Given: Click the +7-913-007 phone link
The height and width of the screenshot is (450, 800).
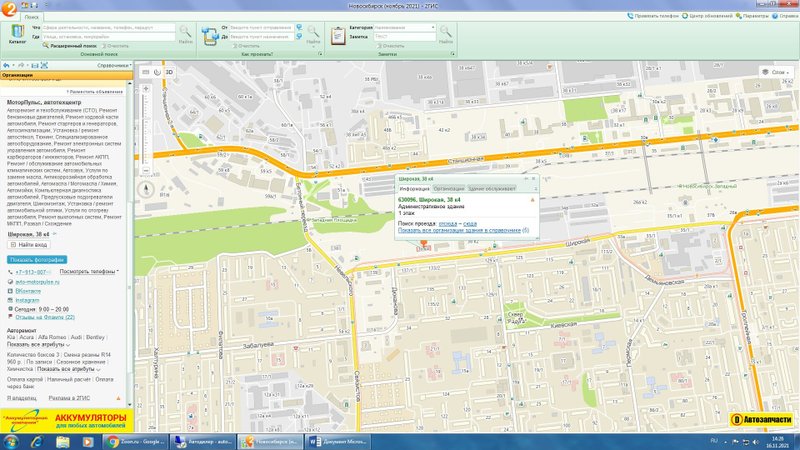Looking at the screenshot, I should coord(31,272).
